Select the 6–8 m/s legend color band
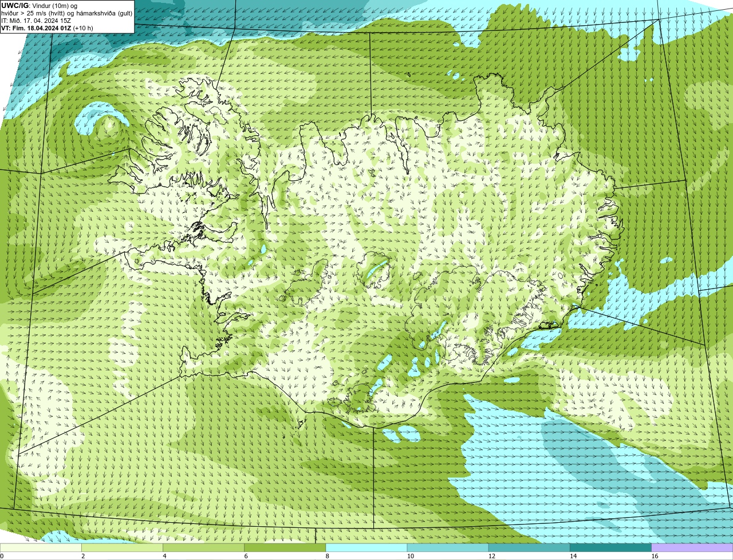The image size is (733, 560). [285, 547]
